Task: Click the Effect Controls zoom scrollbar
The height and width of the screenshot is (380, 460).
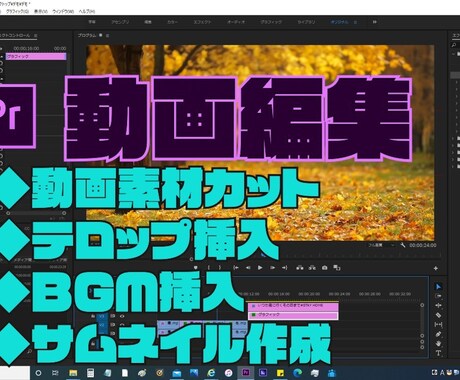Action: point(36,213)
